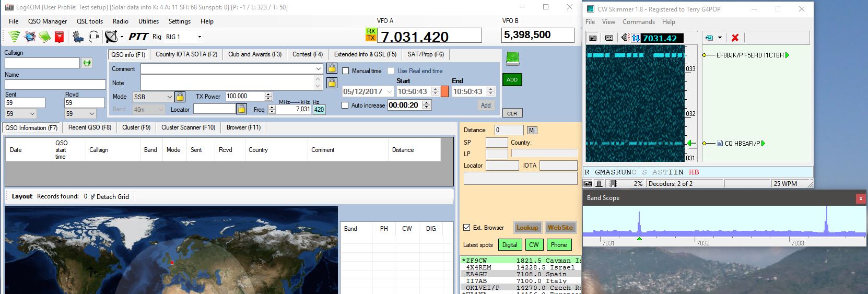Click the TX Power spinner arrows
The image size is (868, 294).
point(268,97)
